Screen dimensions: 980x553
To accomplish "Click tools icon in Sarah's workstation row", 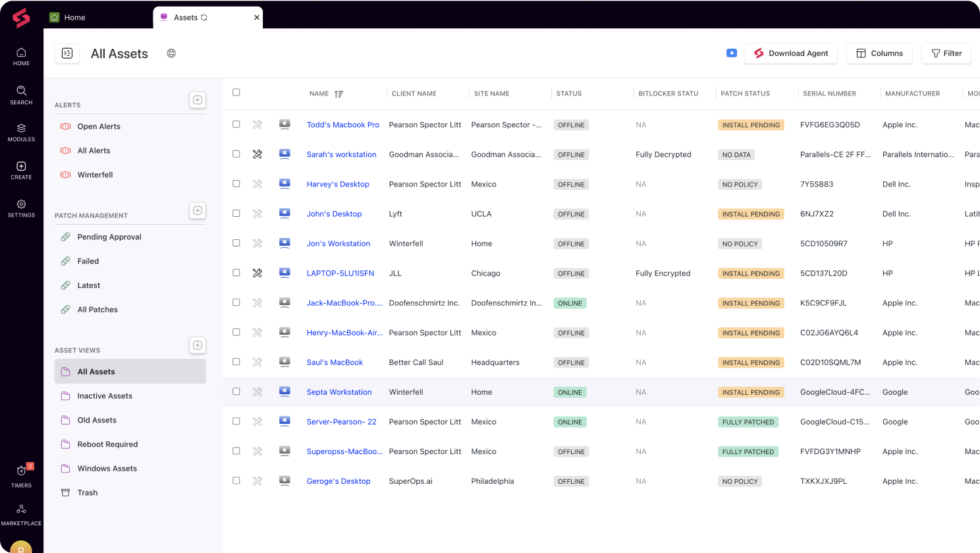I will point(258,154).
